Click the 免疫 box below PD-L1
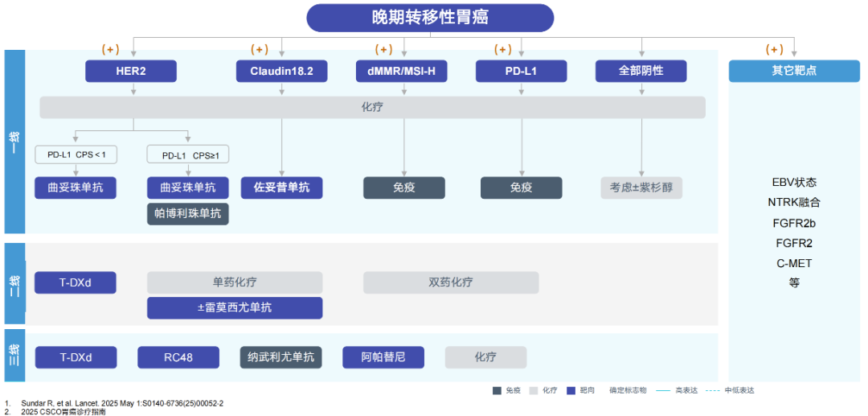 [x=522, y=188]
